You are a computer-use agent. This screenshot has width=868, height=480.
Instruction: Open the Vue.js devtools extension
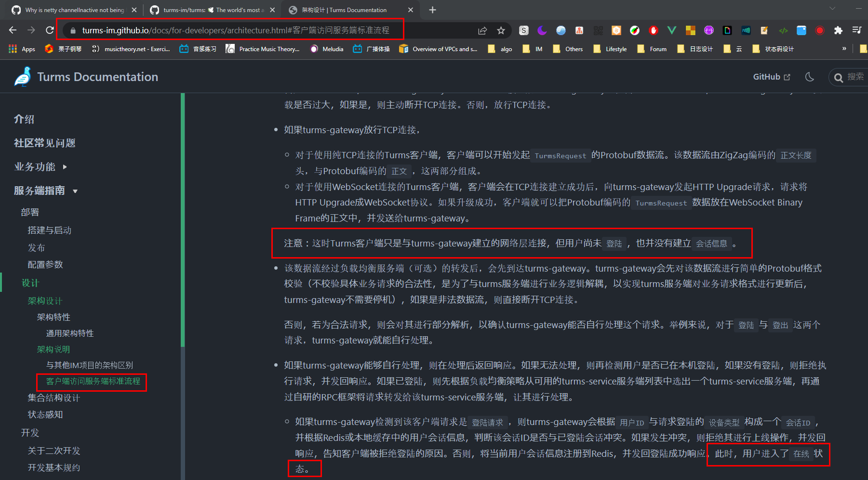pos(671,30)
